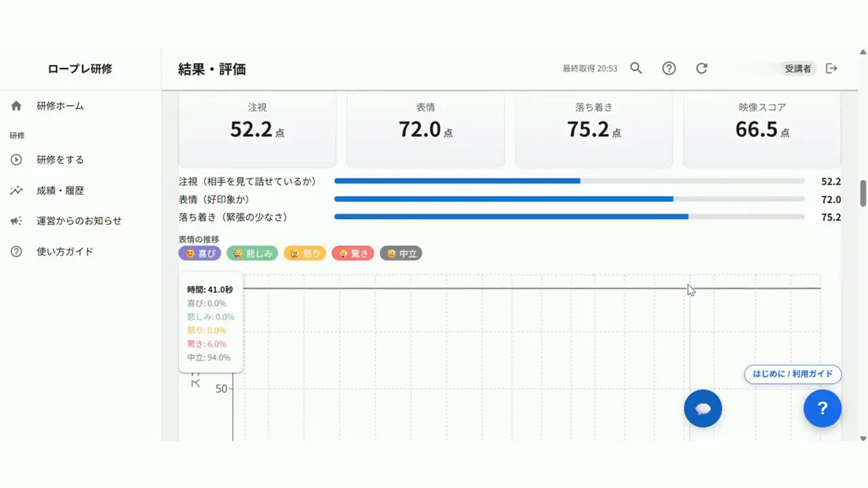Click the 結果・評価 page heading
Image resolution: width=868 pixels, height=488 pixels.
tap(212, 68)
